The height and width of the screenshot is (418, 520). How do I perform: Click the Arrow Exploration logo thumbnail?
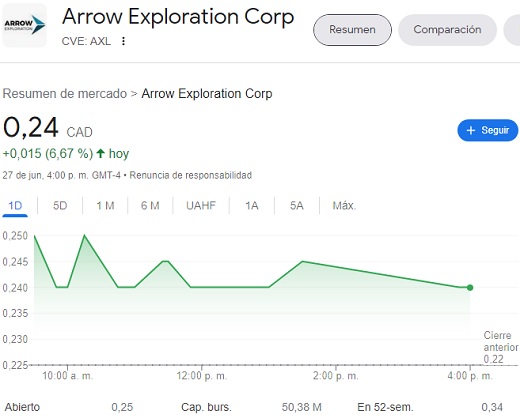[24, 25]
